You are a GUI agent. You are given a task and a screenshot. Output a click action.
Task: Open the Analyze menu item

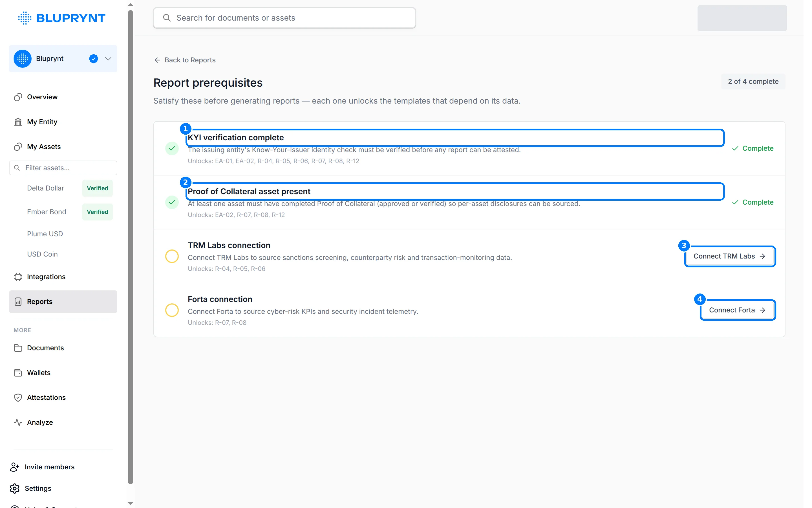[x=63, y=423]
